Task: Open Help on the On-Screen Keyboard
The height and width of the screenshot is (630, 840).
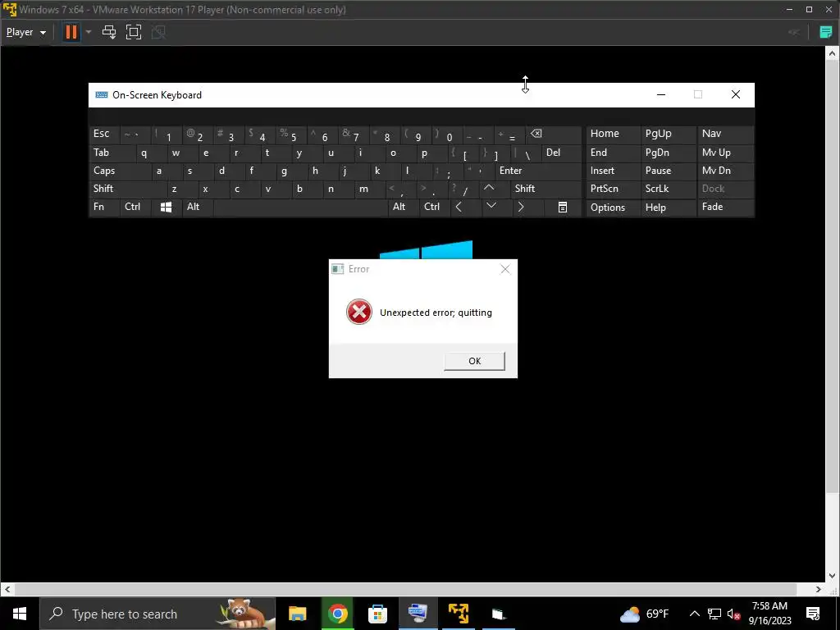Action: [668, 208]
